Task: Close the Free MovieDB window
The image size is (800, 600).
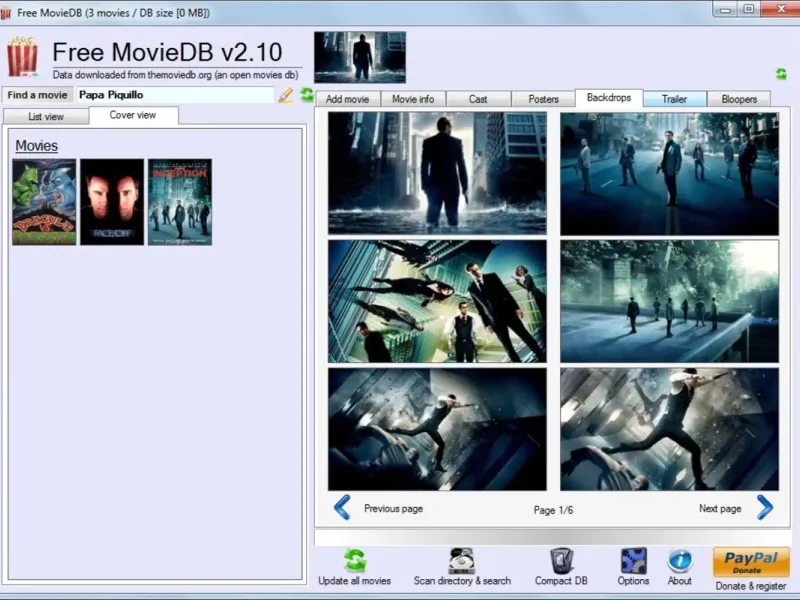Action: coord(781,9)
